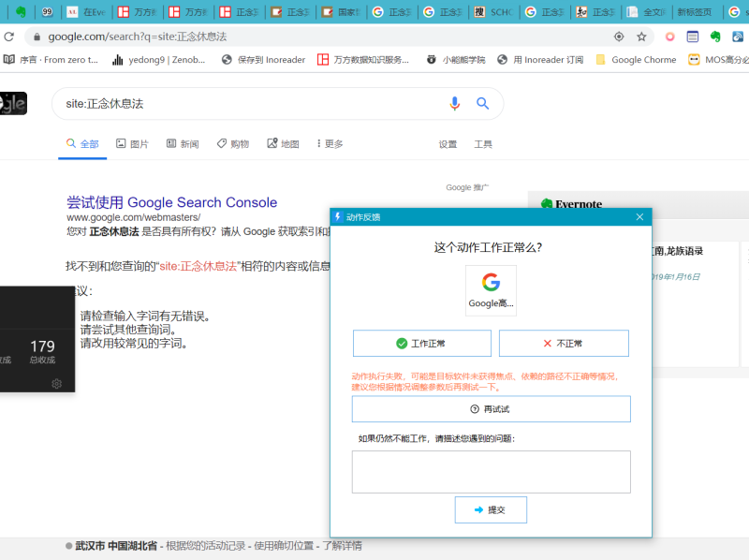Switch to the 新标签页 tab

(x=695, y=12)
